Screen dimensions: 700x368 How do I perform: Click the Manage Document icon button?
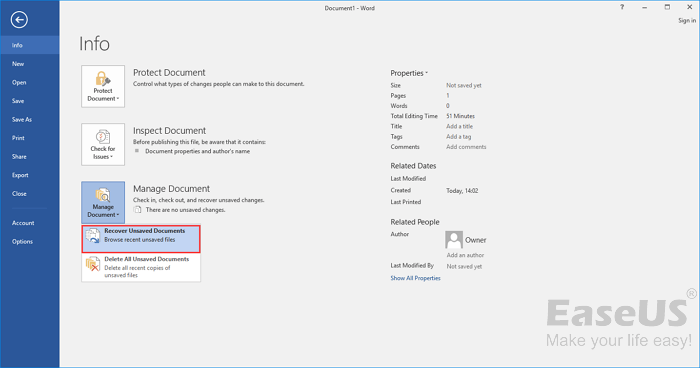point(103,202)
